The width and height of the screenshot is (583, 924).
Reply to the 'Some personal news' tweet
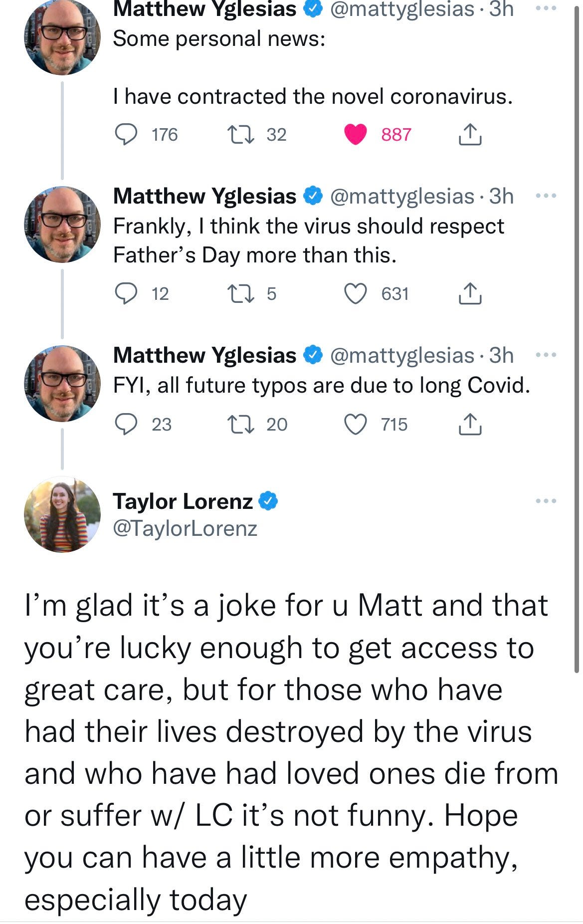click(126, 135)
